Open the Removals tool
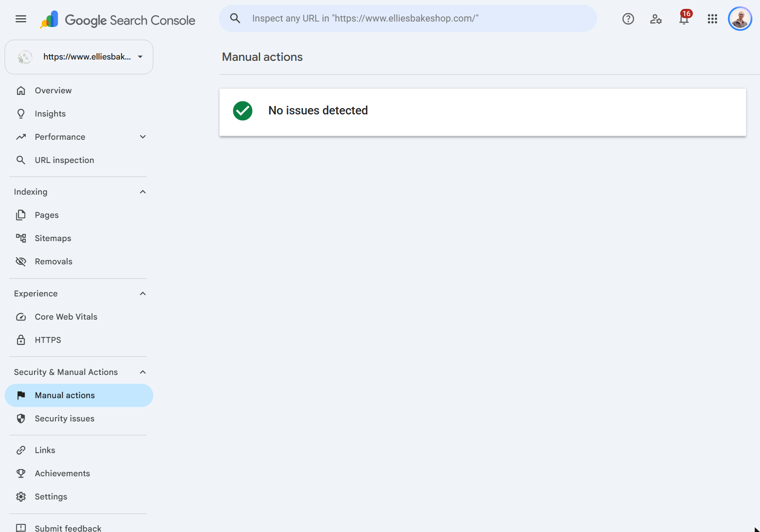Viewport: 760px width, 532px height. (x=54, y=261)
